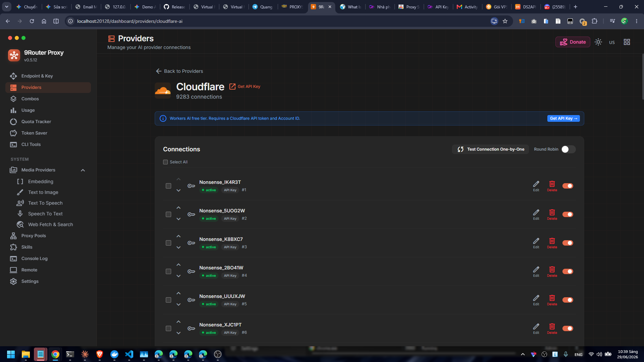Screen dimensions: 644x362
Task: Edit the Nonsense_IK4R3T connection
Action: tap(536, 186)
